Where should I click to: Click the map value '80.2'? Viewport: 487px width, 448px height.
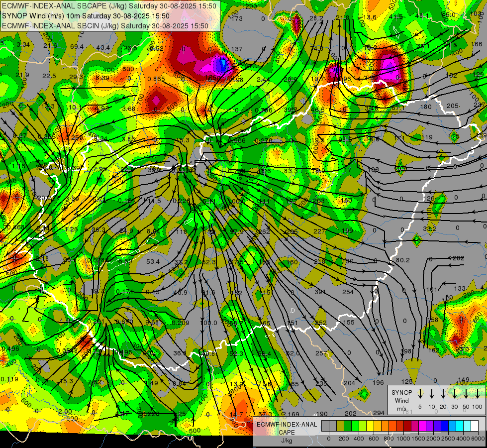403,260
